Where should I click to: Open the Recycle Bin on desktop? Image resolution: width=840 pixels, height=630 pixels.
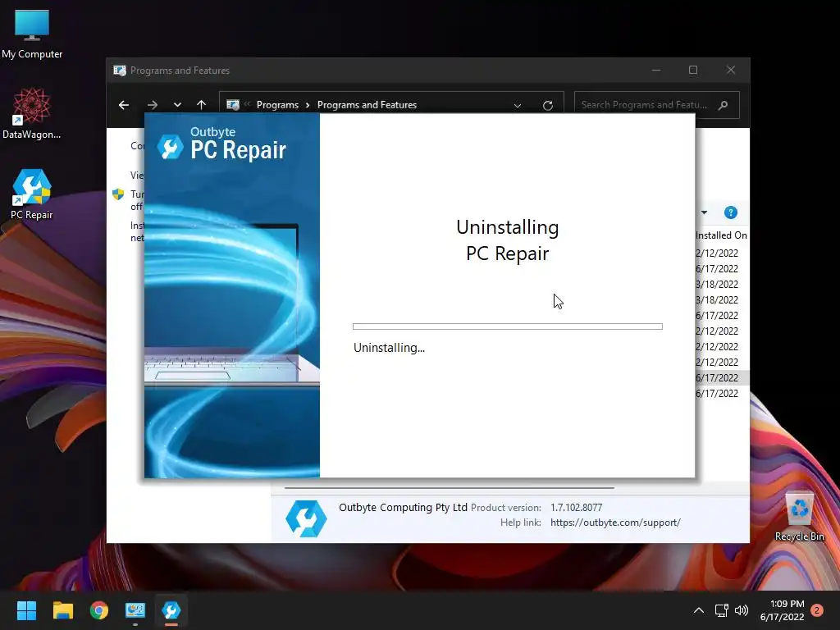point(799,516)
